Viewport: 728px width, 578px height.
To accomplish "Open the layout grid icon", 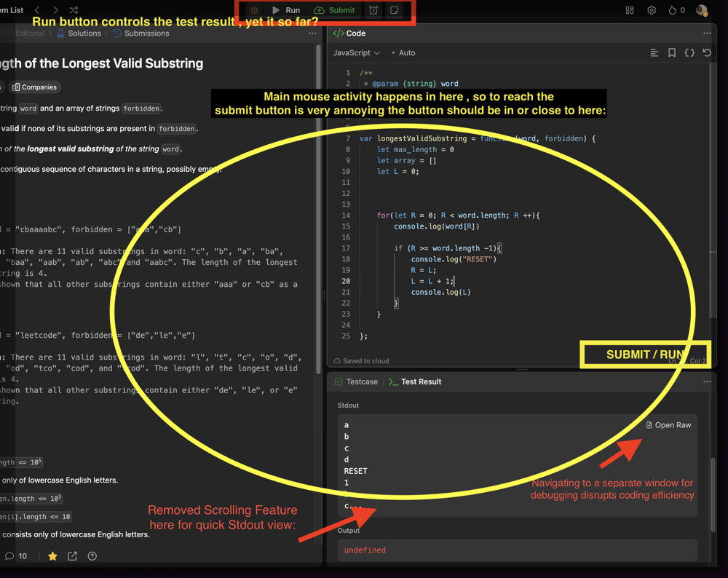I will (x=630, y=10).
